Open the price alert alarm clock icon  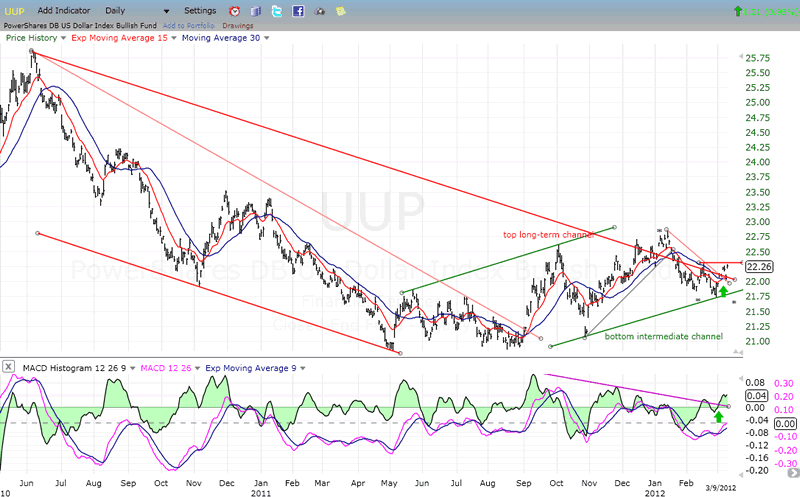233,11
